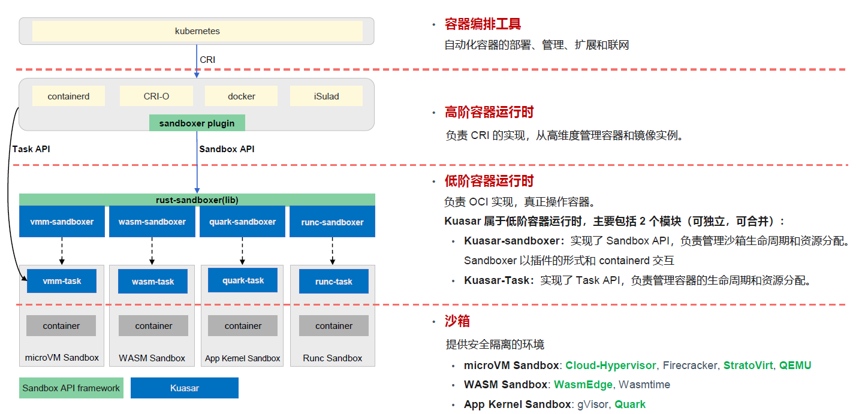Viewport: 868px width, 414px height.
Task: Click the sandboxer plugin green box
Action: [x=197, y=123]
